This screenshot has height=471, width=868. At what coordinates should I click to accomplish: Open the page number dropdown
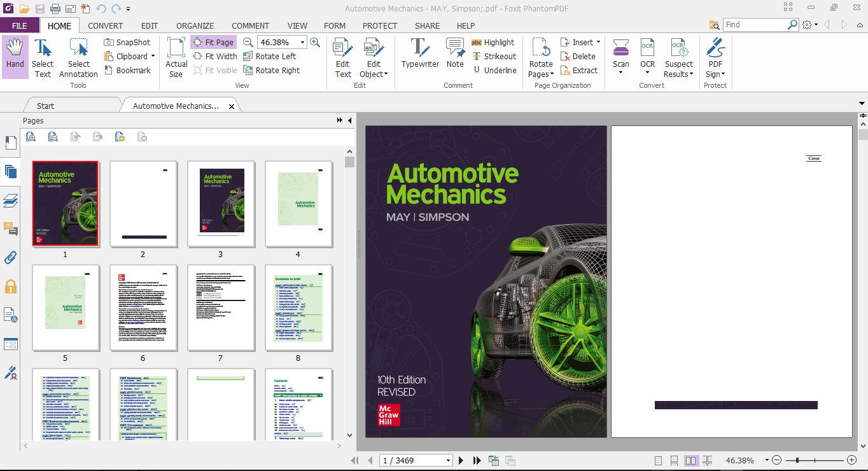click(x=448, y=460)
